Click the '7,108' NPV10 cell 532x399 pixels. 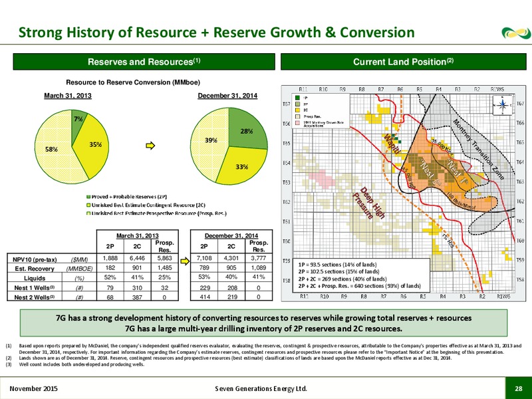pos(204,258)
